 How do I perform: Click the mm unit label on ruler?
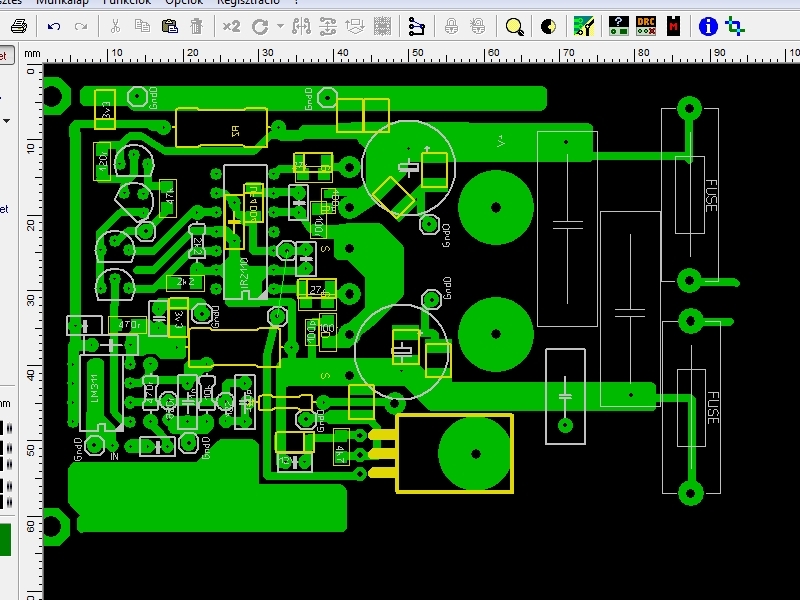tap(32, 54)
